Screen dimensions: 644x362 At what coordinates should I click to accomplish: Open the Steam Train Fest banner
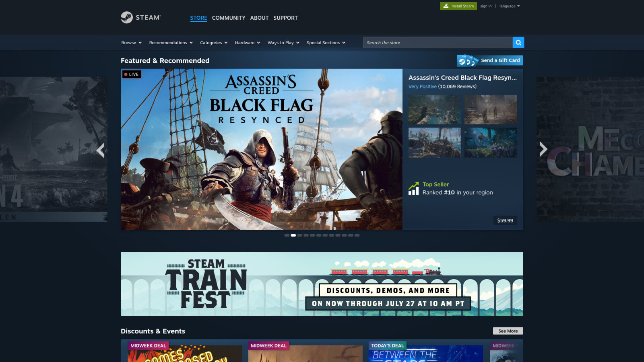(x=322, y=284)
